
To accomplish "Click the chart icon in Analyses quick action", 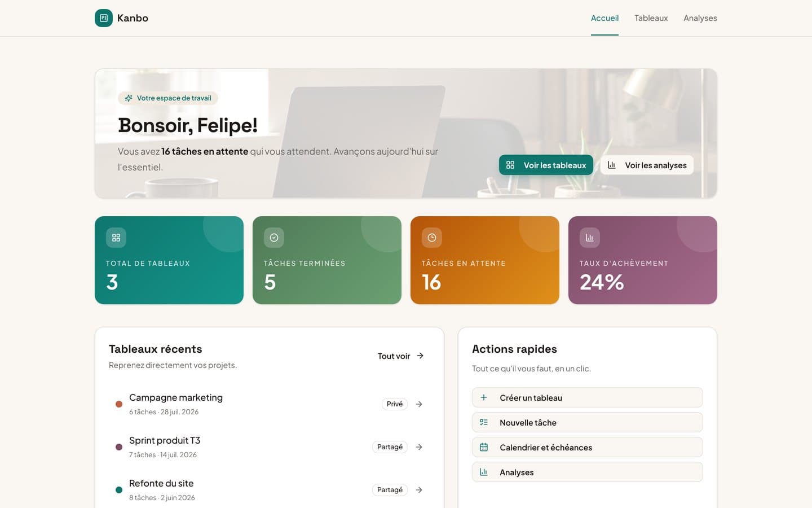I will pos(484,472).
